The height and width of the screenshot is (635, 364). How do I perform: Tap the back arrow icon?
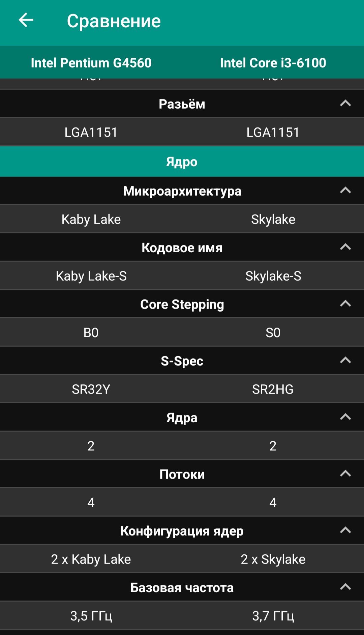click(26, 20)
